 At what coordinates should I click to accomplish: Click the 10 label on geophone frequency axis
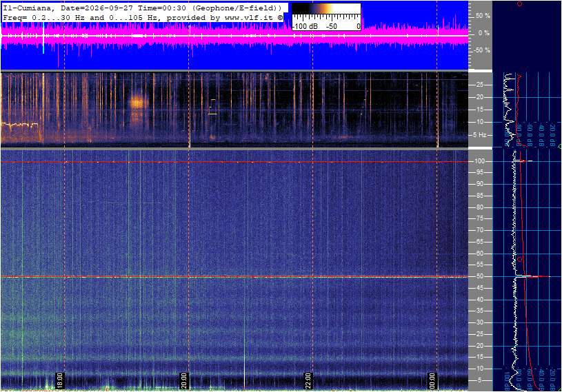coord(479,122)
